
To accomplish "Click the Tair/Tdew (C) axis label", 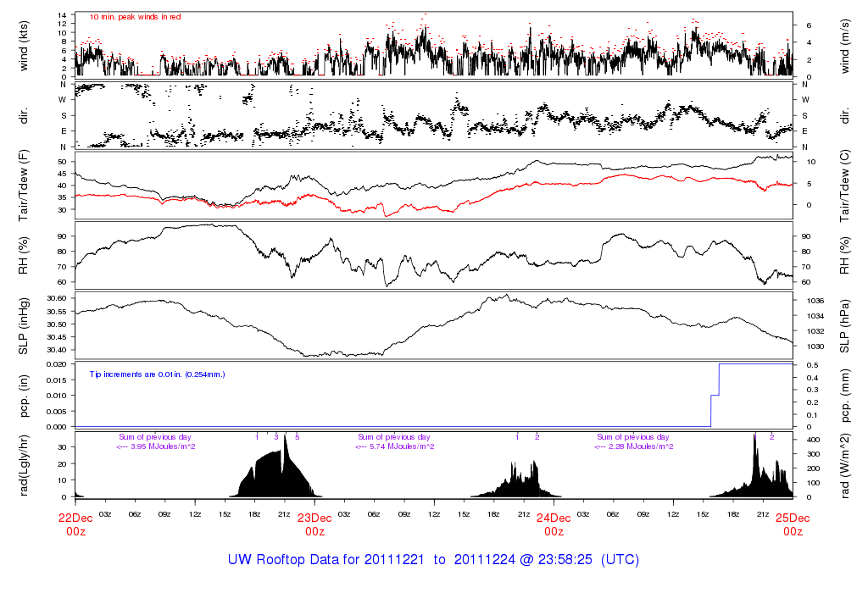I will point(845,185).
